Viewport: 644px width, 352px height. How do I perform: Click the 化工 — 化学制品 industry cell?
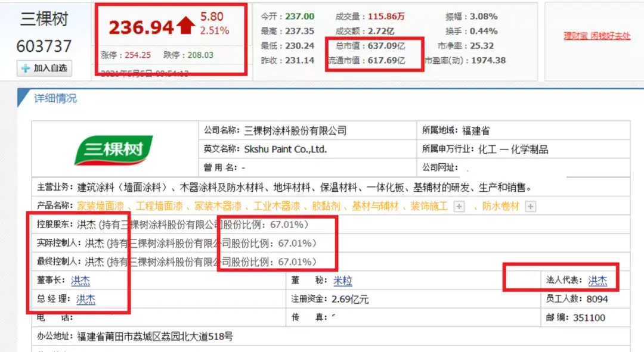(x=524, y=149)
